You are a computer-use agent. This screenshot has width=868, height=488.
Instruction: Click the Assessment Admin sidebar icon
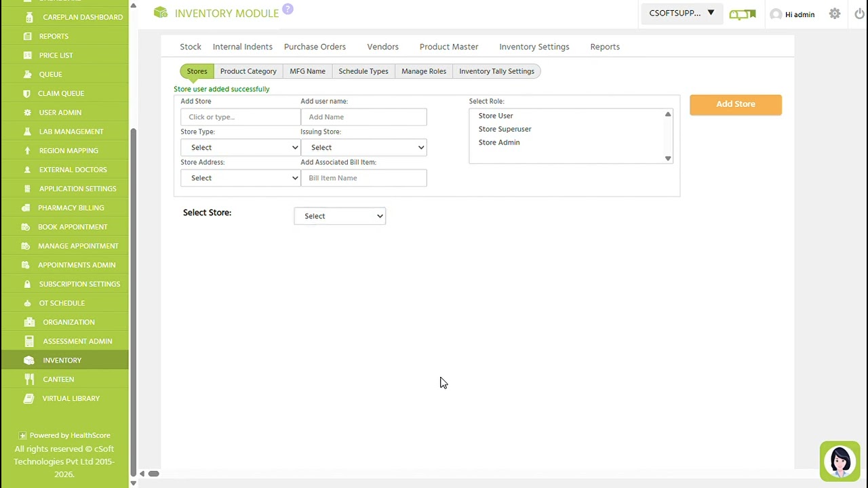tap(28, 341)
